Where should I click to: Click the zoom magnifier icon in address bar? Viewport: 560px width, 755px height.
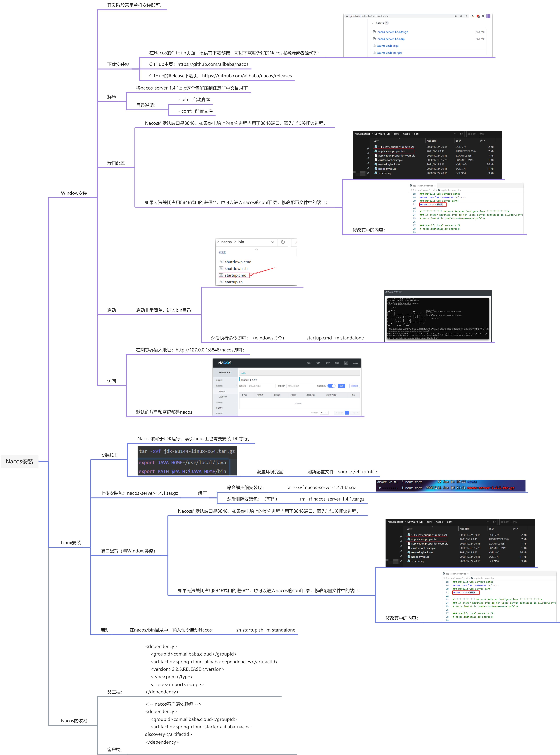tap(461, 16)
